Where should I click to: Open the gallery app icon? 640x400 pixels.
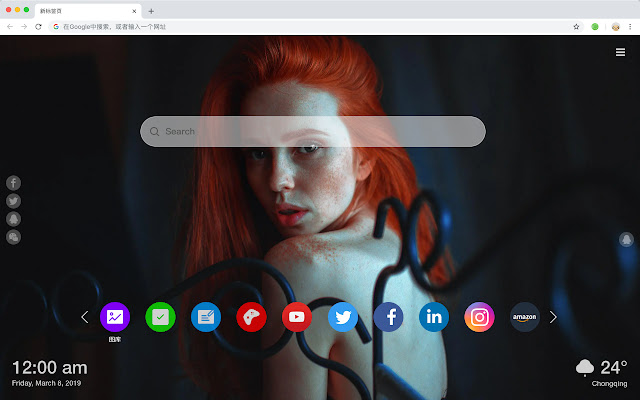point(115,317)
